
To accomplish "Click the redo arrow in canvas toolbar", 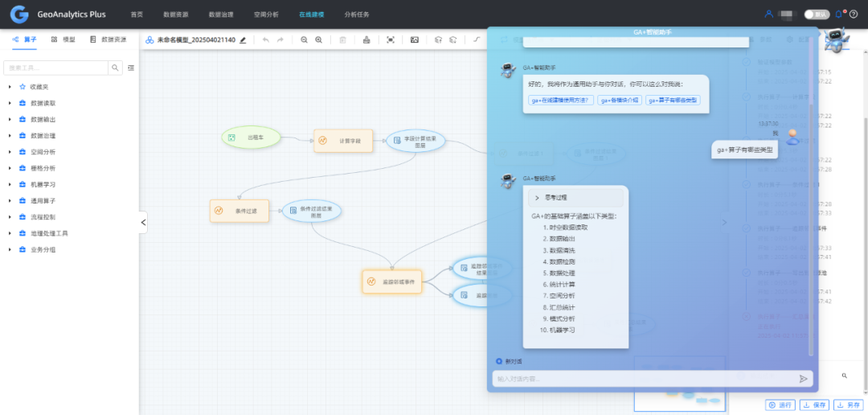I will (x=280, y=40).
